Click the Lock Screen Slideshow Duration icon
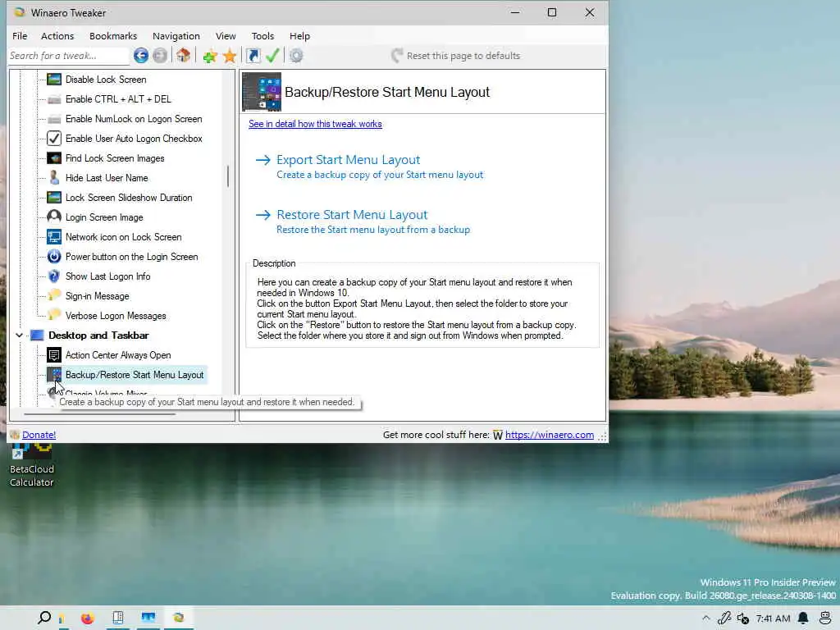The height and width of the screenshot is (630, 840). pos(54,197)
